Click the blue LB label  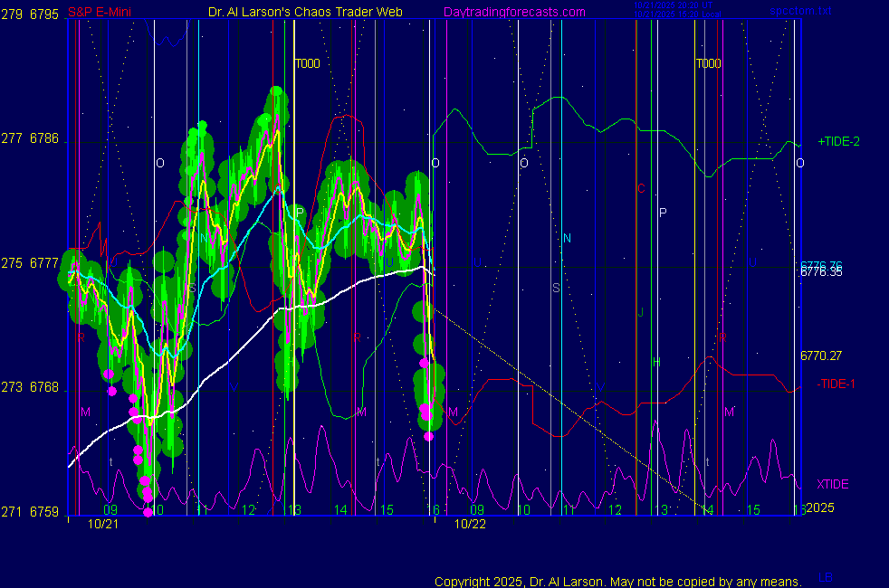826,577
